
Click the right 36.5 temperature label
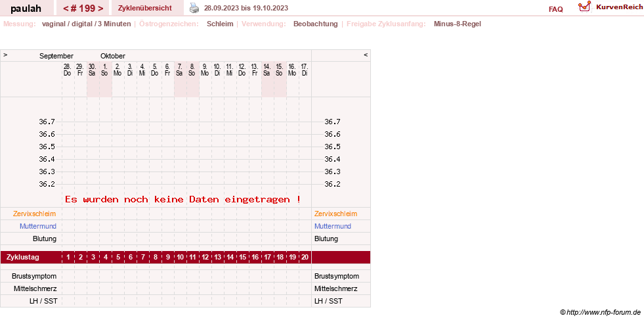(x=332, y=147)
